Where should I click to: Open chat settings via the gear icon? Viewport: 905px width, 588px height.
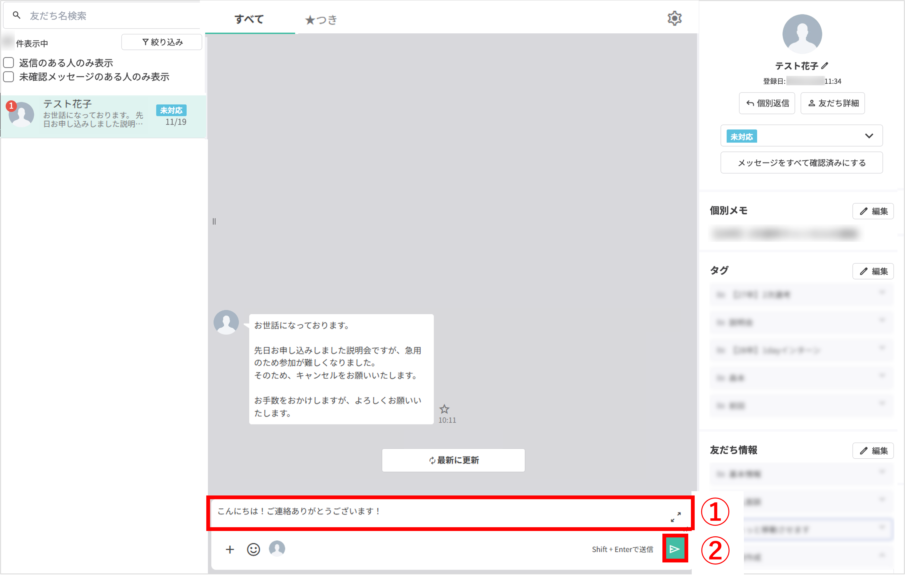tap(675, 18)
